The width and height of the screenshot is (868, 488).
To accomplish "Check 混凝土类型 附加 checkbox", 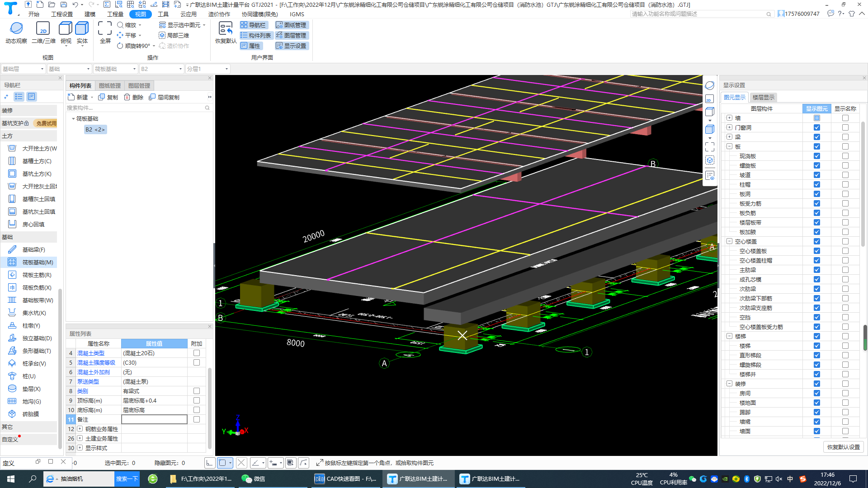I will pos(197,353).
